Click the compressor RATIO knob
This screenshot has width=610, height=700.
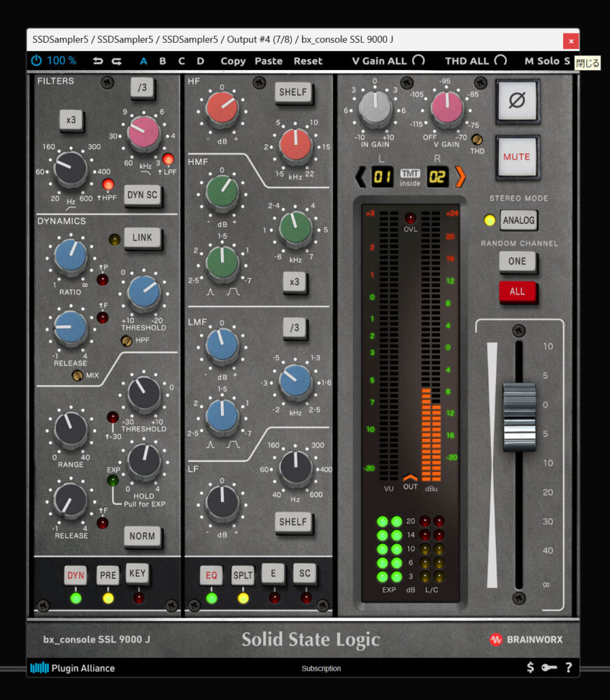71,255
